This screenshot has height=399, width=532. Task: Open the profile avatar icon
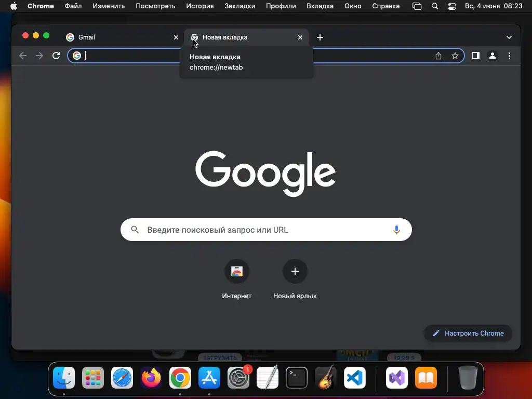(x=493, y=56)
